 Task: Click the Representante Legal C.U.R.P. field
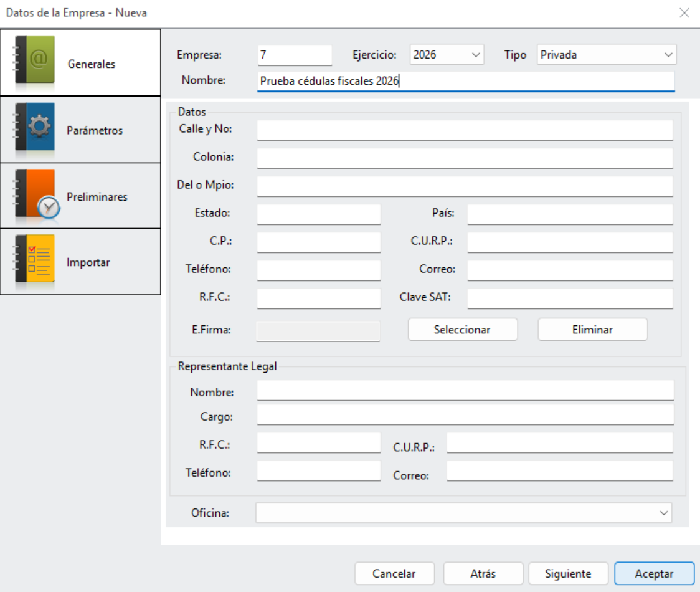[560, 443]
